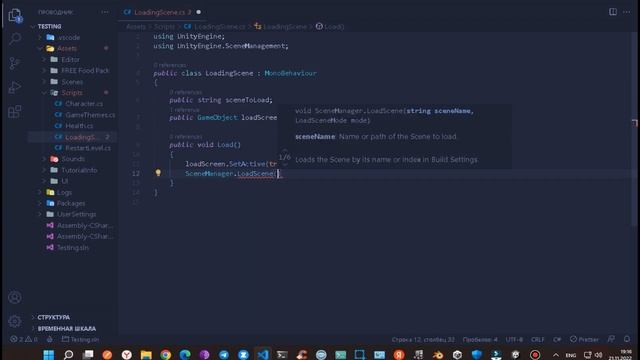Open the Explorer view in activity bar
Image resolution: width=640 pixels, height=360 pixels.
point(15,16)
